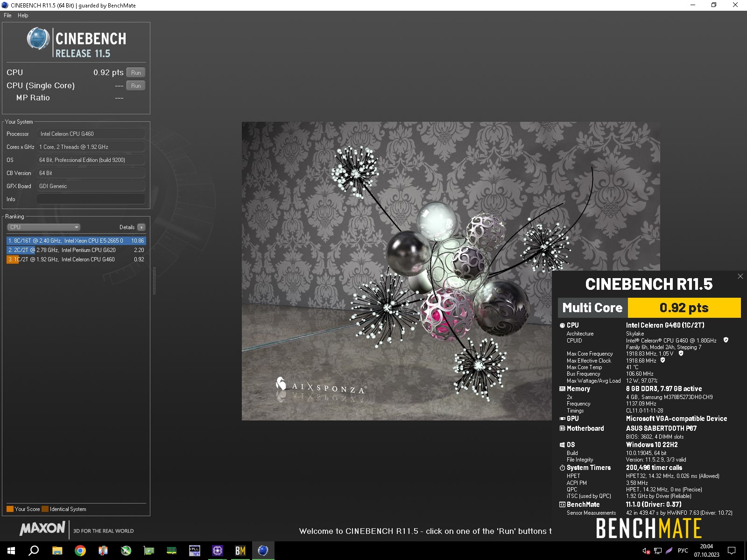Click the MAXON logo

[x=42, y=528]
